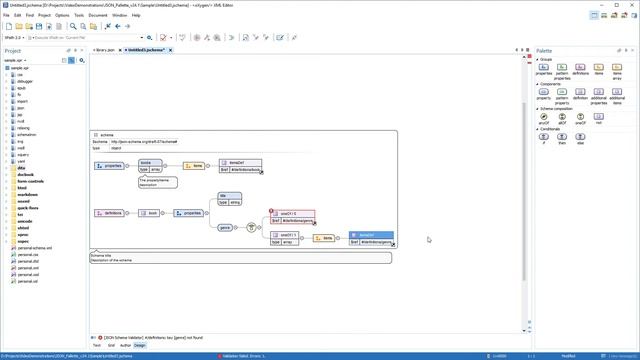Open the validation options dropdown arrow

coord(171,38)
